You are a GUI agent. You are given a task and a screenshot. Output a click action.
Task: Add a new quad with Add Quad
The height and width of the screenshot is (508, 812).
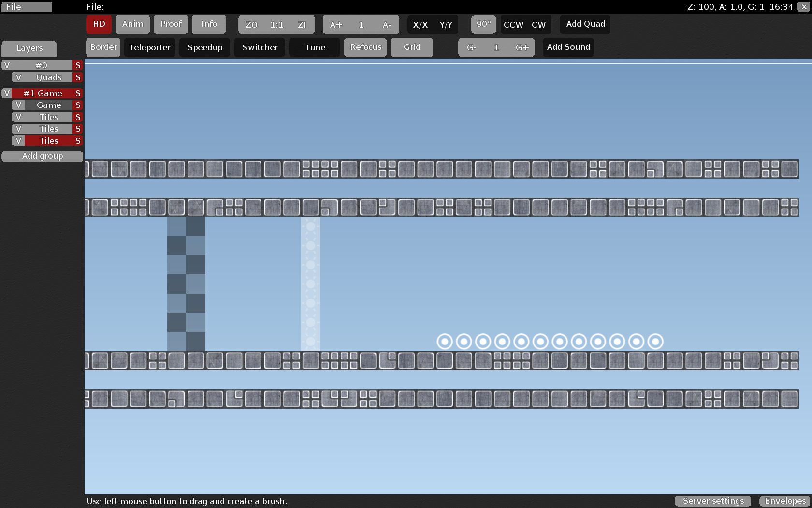[x=585, y=24]
